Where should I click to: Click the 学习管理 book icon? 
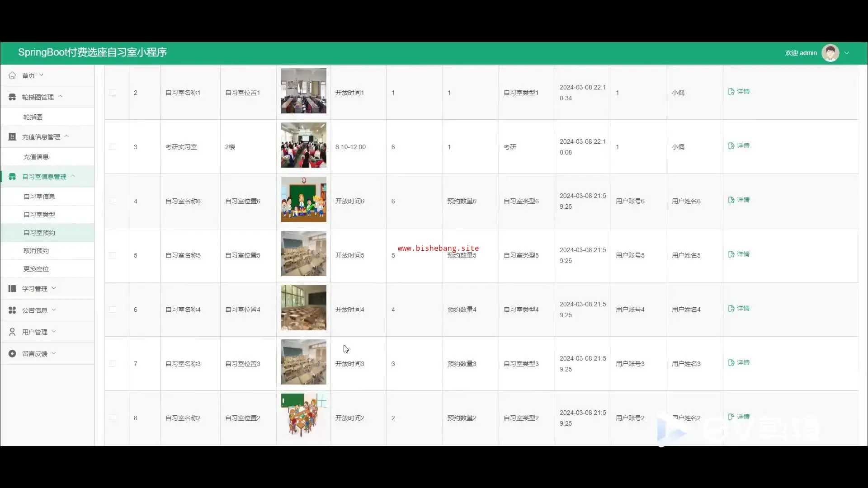[12, 289]
